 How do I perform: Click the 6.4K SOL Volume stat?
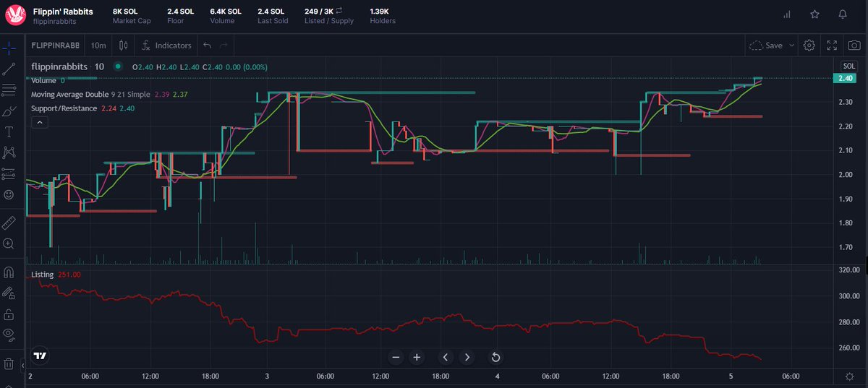tap(226, 16)
